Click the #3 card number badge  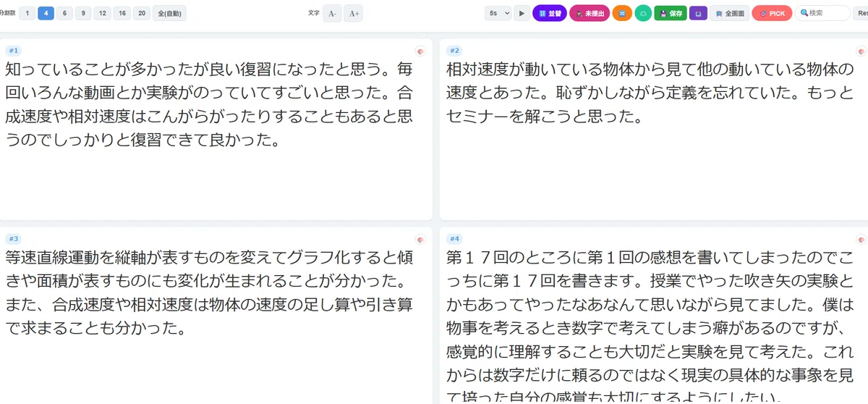14,239
